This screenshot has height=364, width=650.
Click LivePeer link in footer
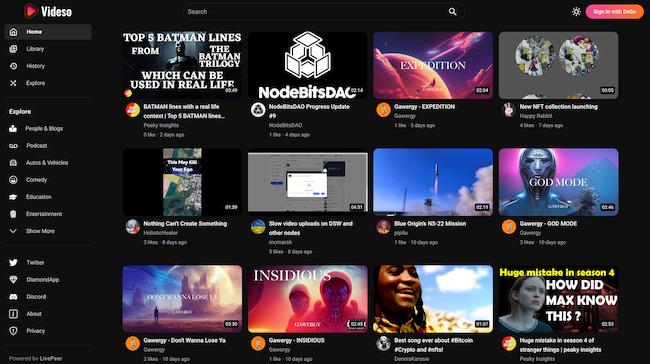[51, 358]
